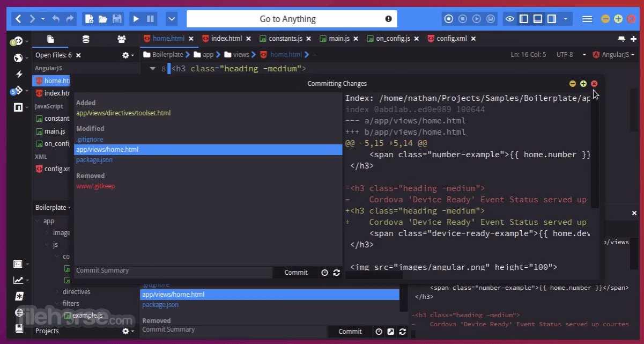This screenshot has height=344, width=644.
Task: Click the alert icon in Go to Anything
Action: tap(388, 19)
